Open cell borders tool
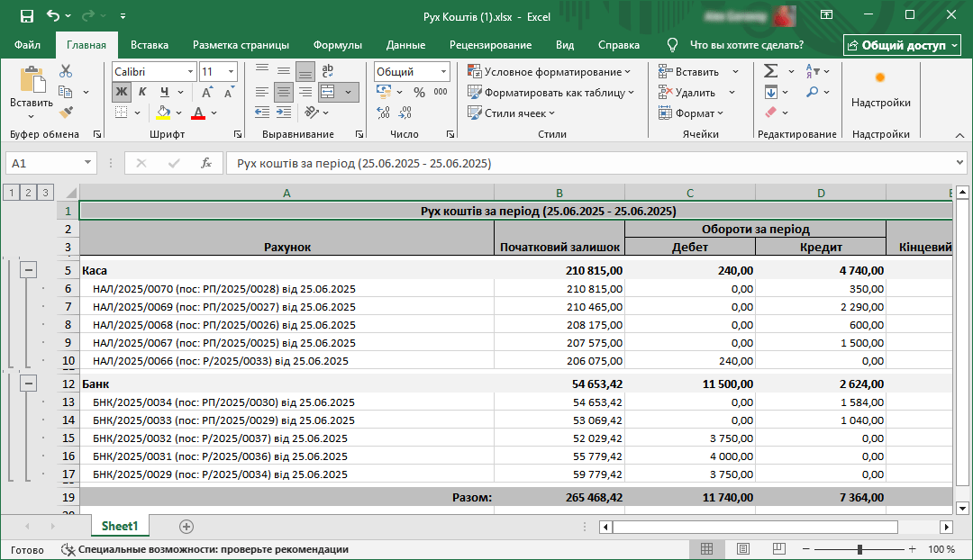Screen dimensions: 973x560 pos(122,113)
